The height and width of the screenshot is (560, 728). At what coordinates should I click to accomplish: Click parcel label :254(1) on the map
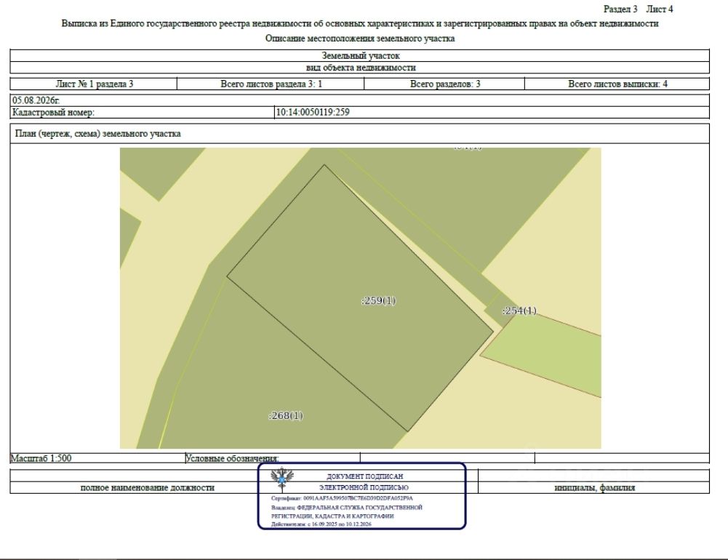tap(519, 311)
